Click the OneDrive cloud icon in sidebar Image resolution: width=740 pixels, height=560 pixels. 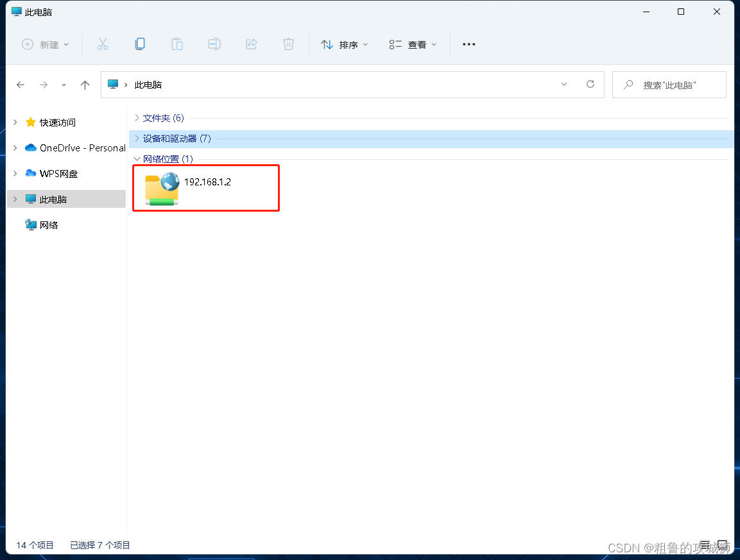[31, 148]
